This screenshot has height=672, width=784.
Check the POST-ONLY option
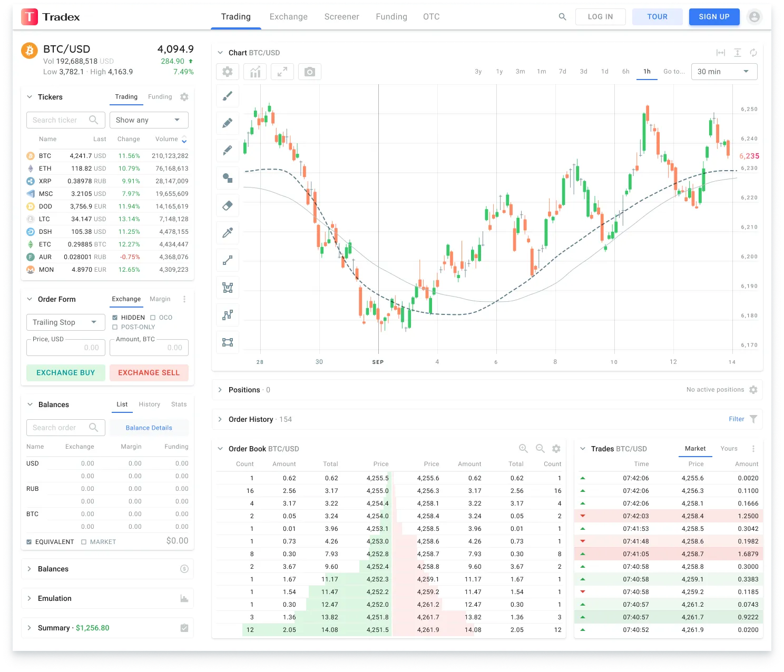point(115,327)
